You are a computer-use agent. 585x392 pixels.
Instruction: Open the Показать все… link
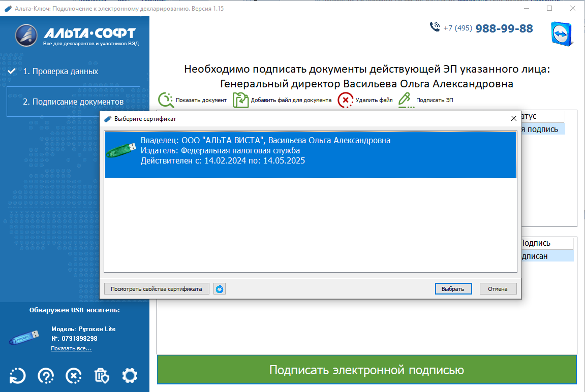(x=71, y=348)
